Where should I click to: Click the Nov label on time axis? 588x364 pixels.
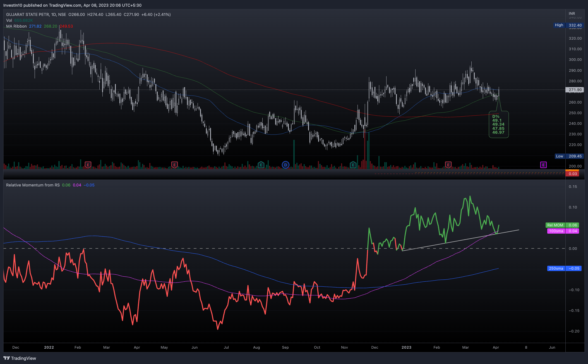[x=345, y=347]
